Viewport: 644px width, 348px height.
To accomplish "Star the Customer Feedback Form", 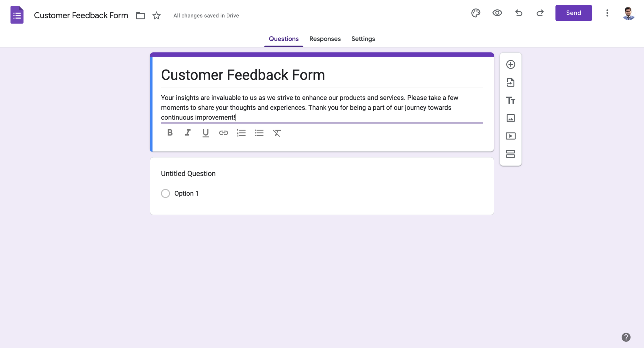I will point(156,15).
